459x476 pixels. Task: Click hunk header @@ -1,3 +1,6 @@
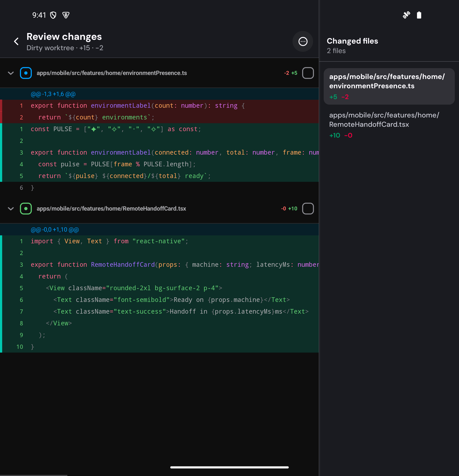53,94
